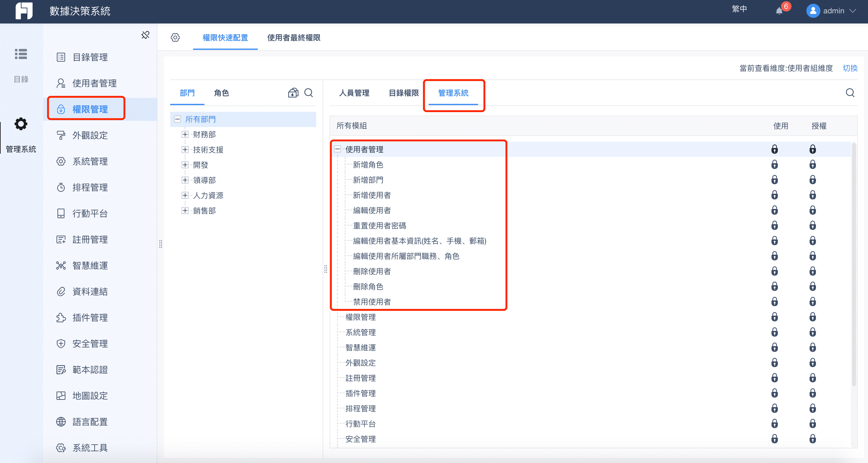Expand the 人力資源 department node
The height and width of the screenshot is (463, 868).
(185, 195)
